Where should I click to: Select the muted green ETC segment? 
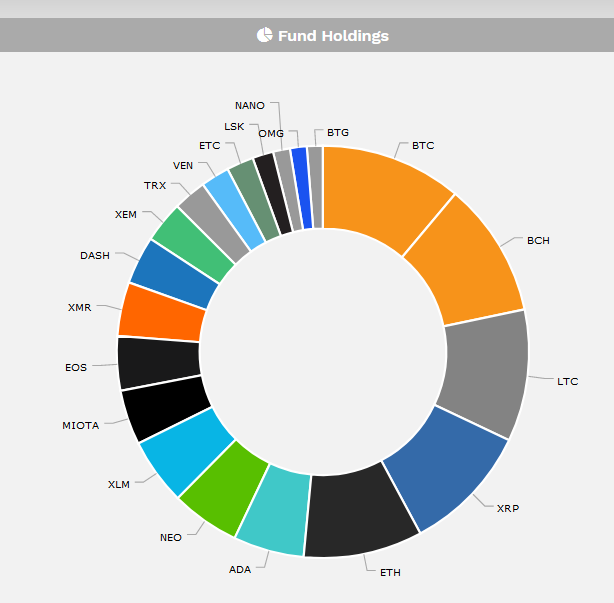[255, 200]
